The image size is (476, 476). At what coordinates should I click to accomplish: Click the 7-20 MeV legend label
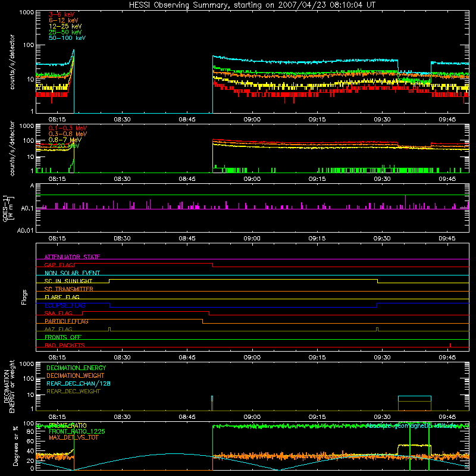coord(64,146)
